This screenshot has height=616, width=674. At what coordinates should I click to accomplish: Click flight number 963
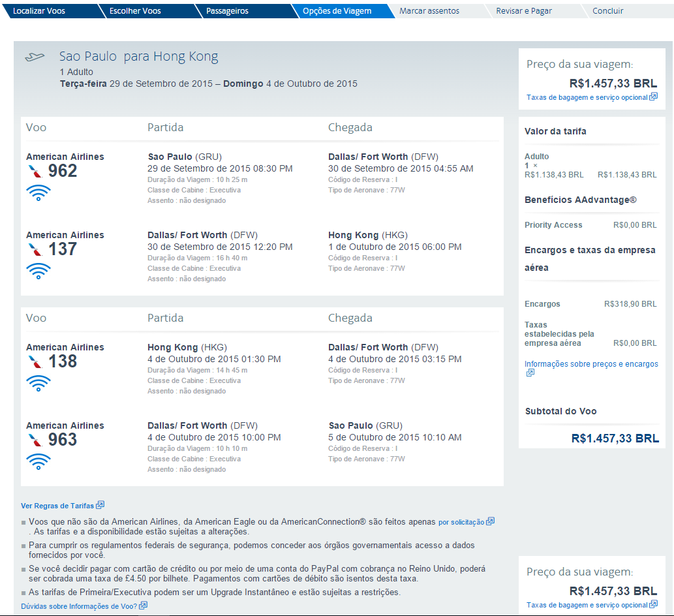(x=63, y=440)
